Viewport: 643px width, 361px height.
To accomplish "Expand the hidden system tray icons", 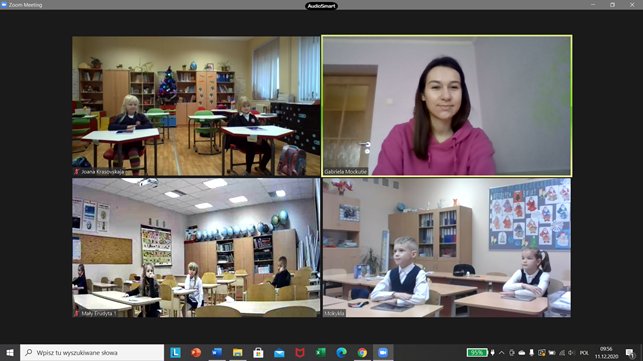I will (x=501, y=353).
